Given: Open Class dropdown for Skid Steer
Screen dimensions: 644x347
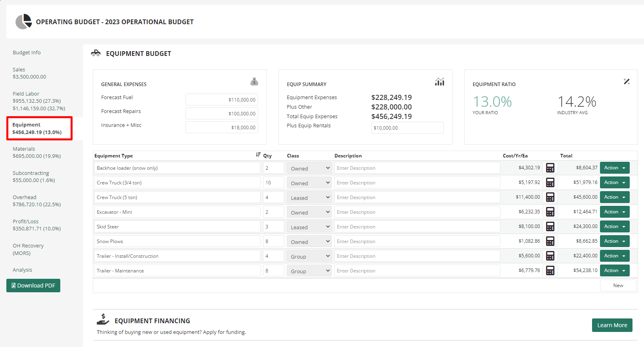Looking at the screenshot, I should point(309,227).
